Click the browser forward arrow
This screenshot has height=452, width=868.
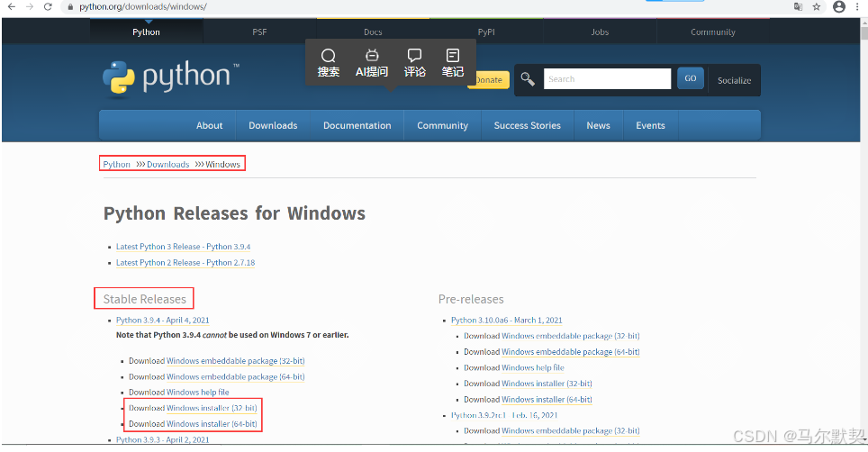coord(30,6)
